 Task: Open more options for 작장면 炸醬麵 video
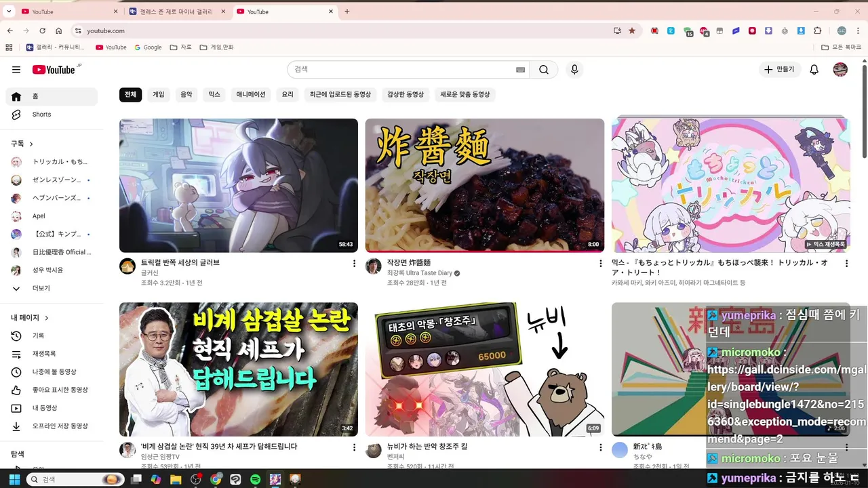click(600, 263)
